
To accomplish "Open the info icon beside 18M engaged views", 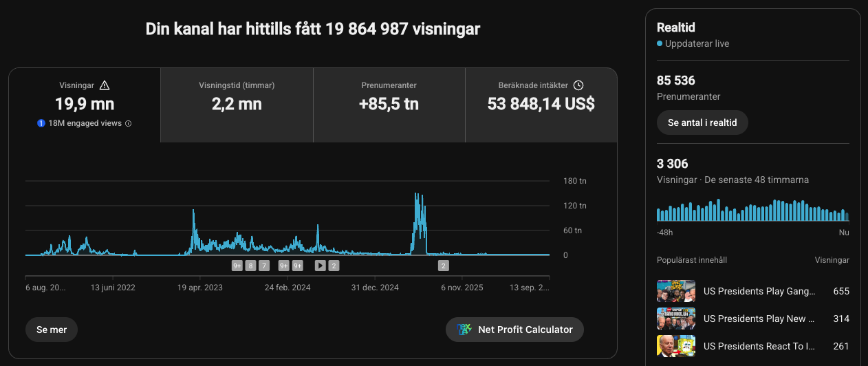I will point(128,124).
